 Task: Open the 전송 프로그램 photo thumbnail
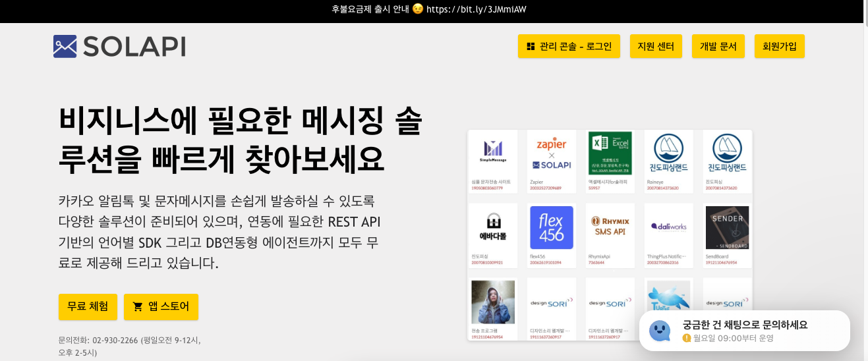(x=493, y=301)
